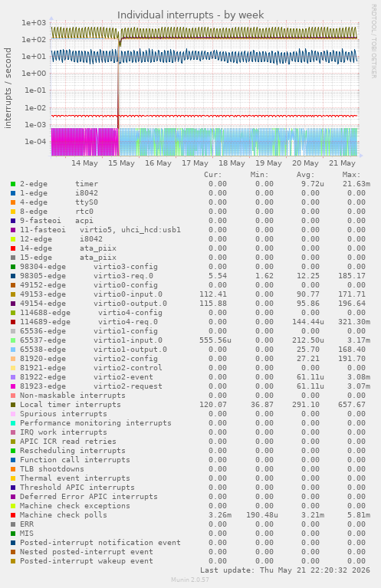Click the '15 May' x-axis date label

(121, 163)
